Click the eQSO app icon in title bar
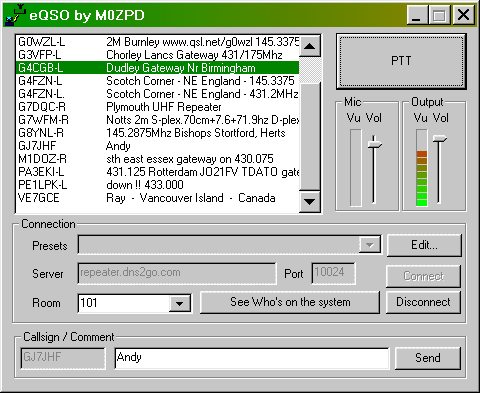 [x=15, y=15]
